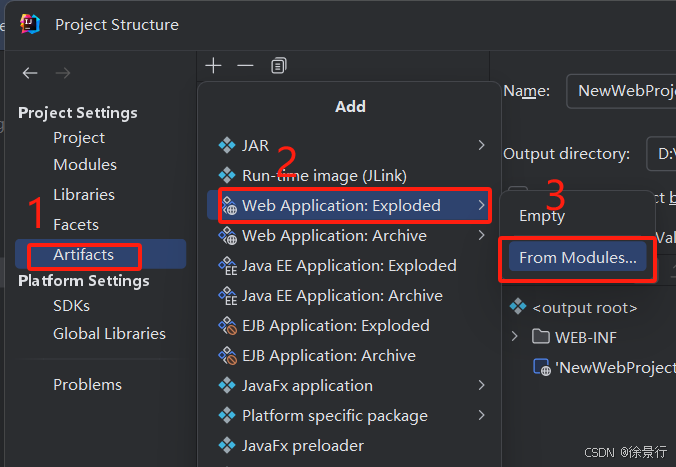Click the Platform specific package icon
The width and height of the screenshot is (676, 467).
227,416
